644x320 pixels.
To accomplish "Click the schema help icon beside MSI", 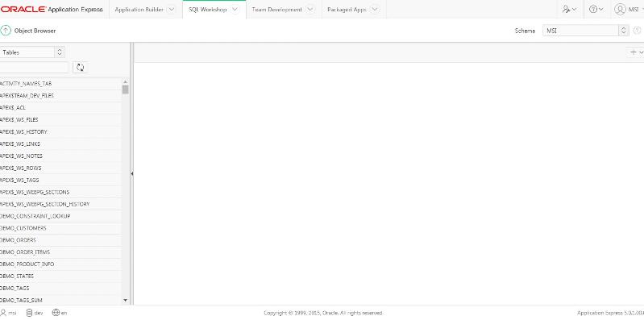I will (637, 31).
